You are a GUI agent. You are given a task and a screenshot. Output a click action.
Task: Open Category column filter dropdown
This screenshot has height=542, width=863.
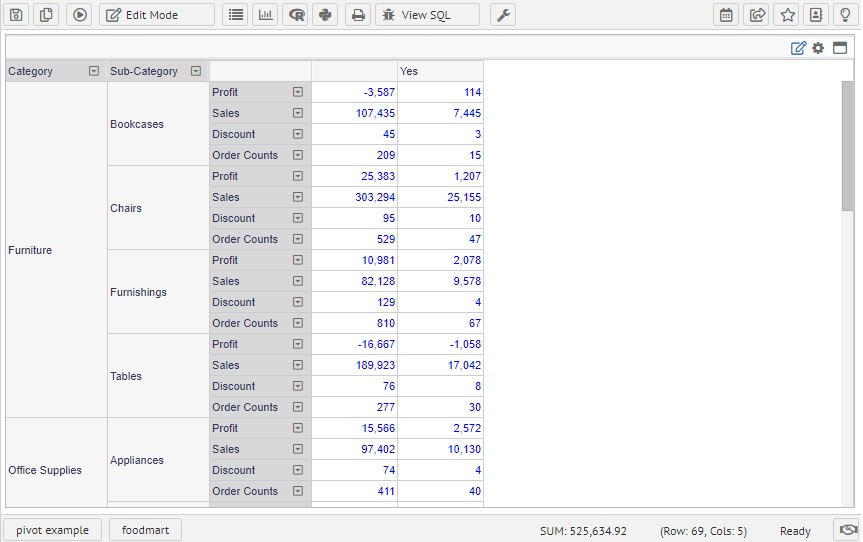[x=94, y=71]
